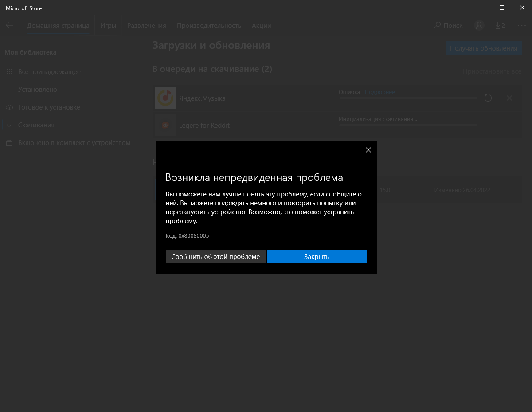Open Подробнее link next to Ошибка
The image size is (532, 412).
coord(380,92)
